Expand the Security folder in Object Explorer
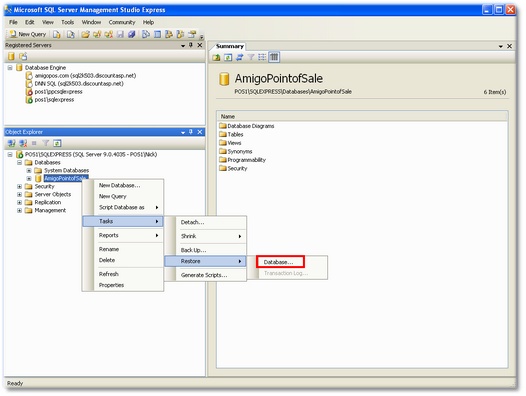The width and height of the screenshot is (526, 396). (19, 186)
